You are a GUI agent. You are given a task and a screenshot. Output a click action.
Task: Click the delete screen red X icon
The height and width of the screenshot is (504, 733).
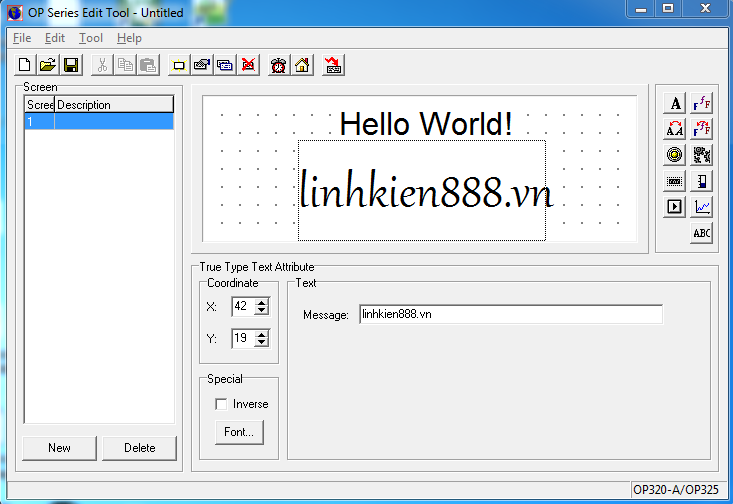click(248, 65)
